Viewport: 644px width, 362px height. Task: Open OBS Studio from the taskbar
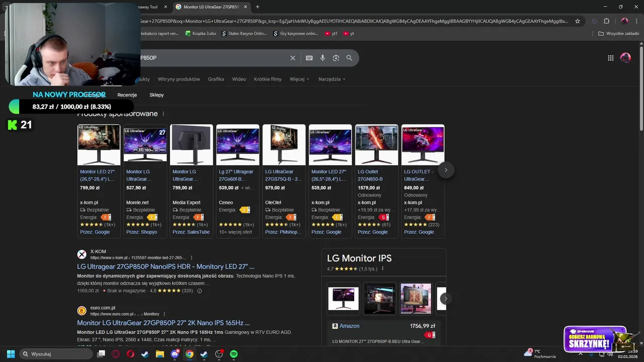pyautogui.click(x=219, y=354)
